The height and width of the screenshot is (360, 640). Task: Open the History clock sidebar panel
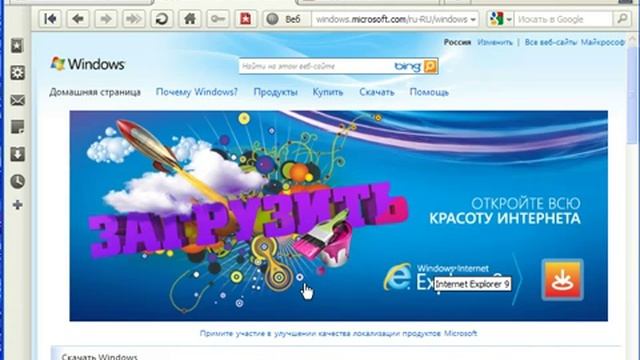(17, 181)
